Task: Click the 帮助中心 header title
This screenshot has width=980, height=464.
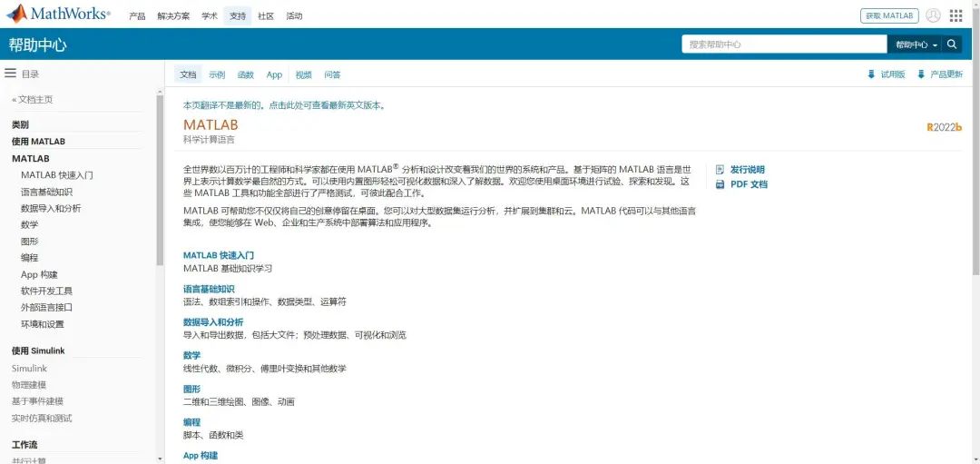Action: pyautogui.click(x=37, y=44)
